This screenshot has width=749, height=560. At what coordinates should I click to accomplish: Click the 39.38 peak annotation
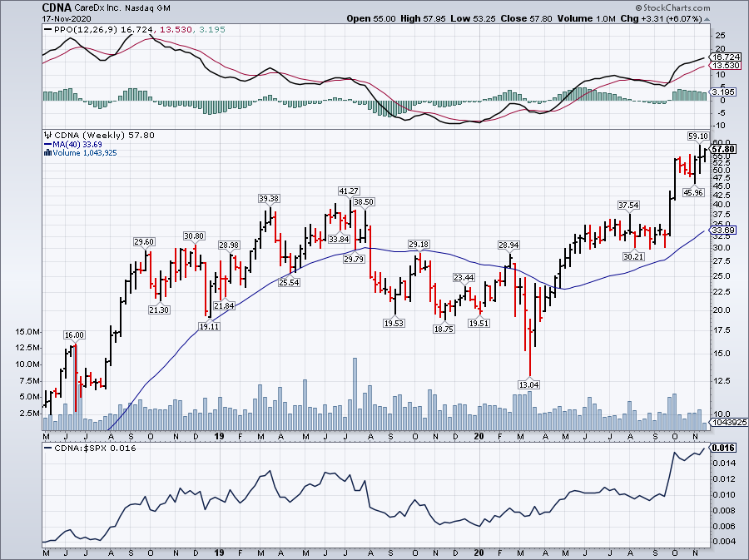pos(269,198)
